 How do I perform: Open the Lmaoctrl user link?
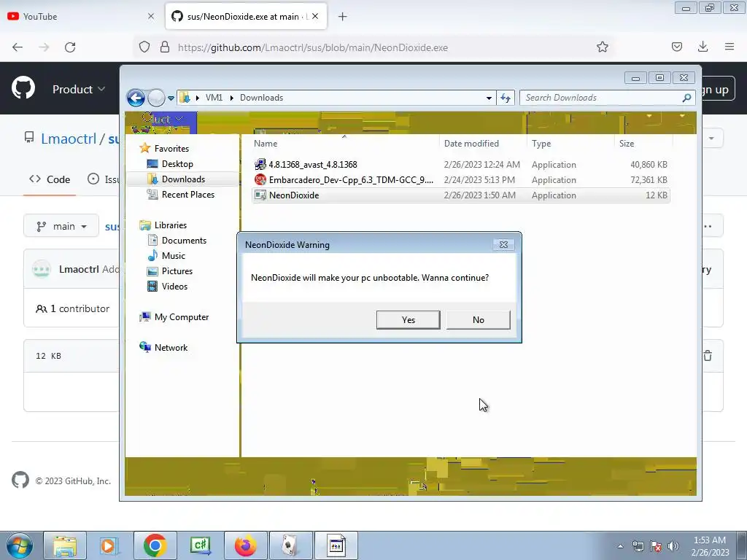[x=69, y=139]
